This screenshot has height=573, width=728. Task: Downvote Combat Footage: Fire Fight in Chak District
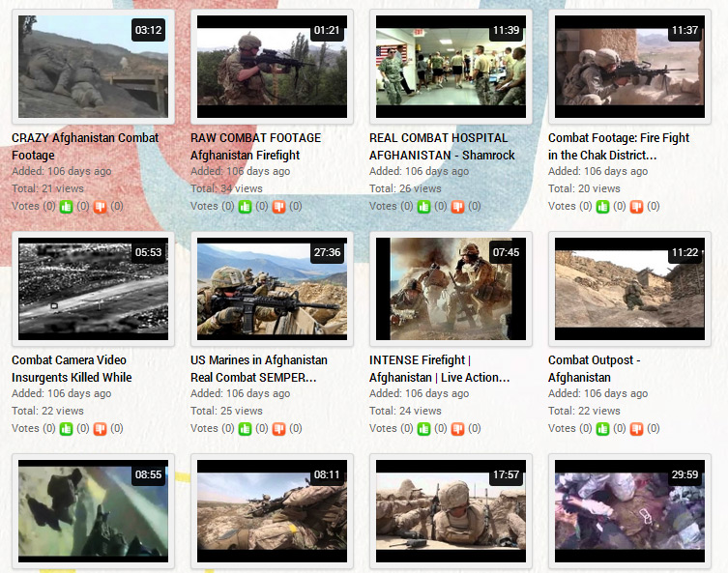636,207
